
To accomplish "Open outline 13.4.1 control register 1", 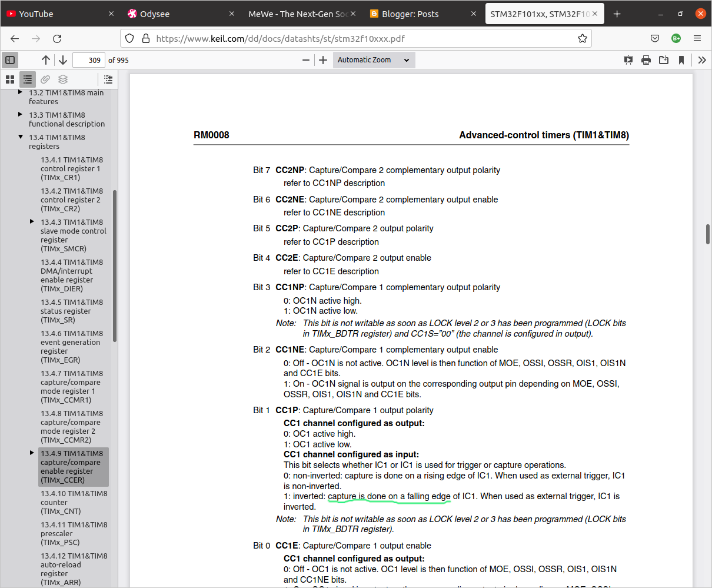I will pyautogui.click(x=72, y=168).
